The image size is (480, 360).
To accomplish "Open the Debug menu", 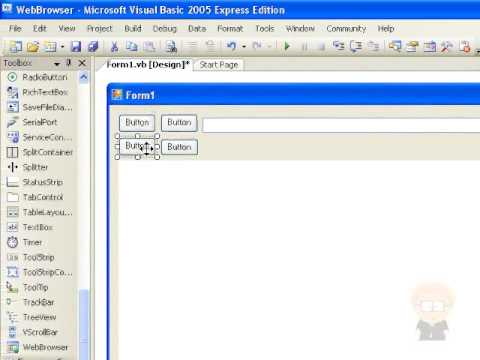I will [x=164, y=29].
